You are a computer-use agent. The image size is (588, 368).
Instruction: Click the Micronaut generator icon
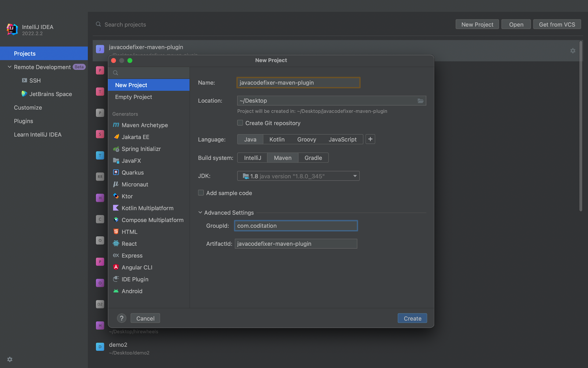116,184
